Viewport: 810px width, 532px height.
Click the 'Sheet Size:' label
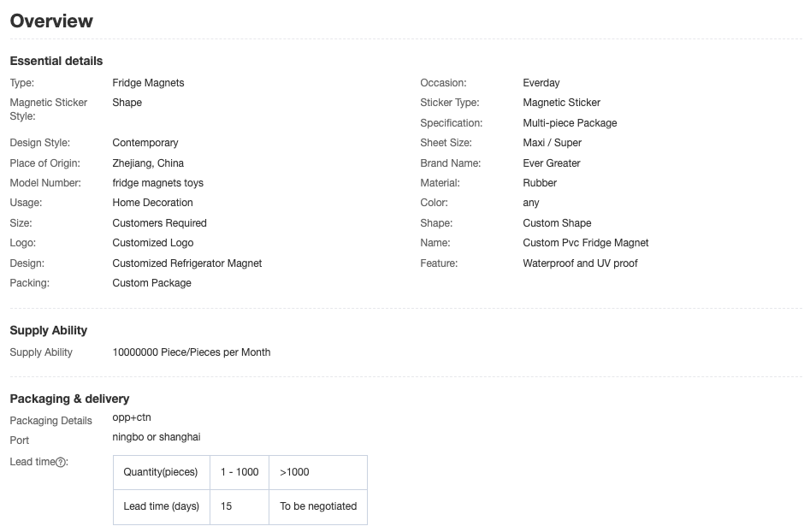[446, 143]
